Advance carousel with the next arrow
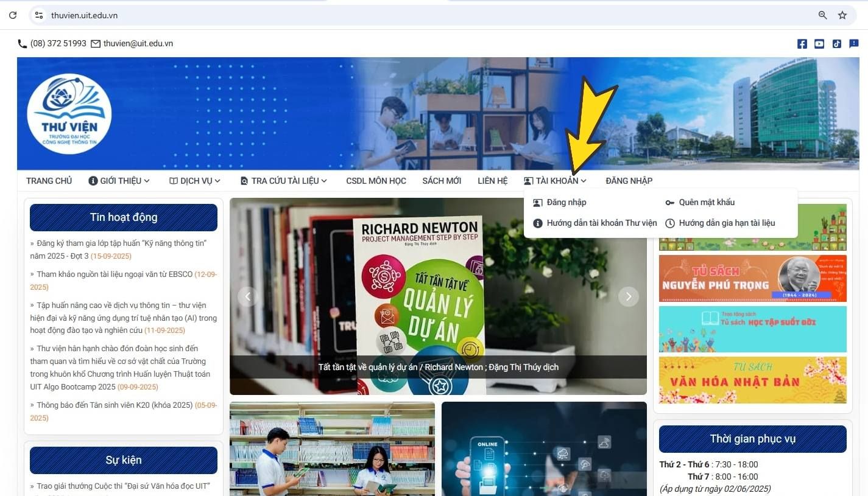868x496 pixels. point(628,297)
